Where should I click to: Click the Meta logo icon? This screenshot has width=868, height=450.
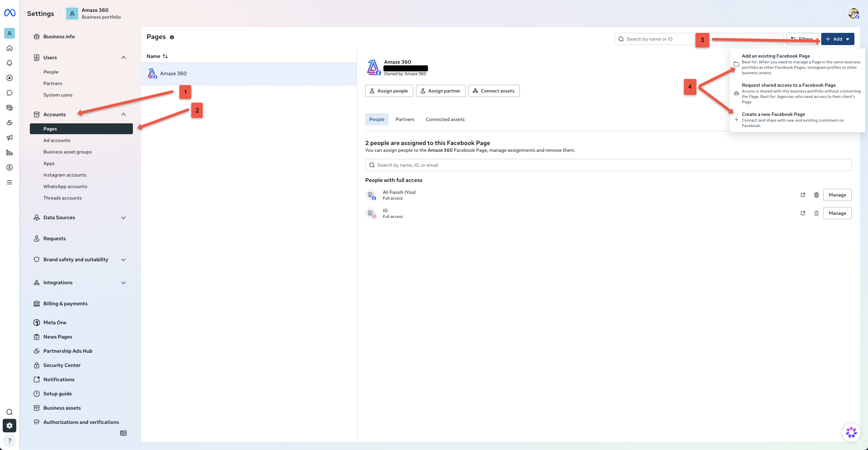(9, 13)
